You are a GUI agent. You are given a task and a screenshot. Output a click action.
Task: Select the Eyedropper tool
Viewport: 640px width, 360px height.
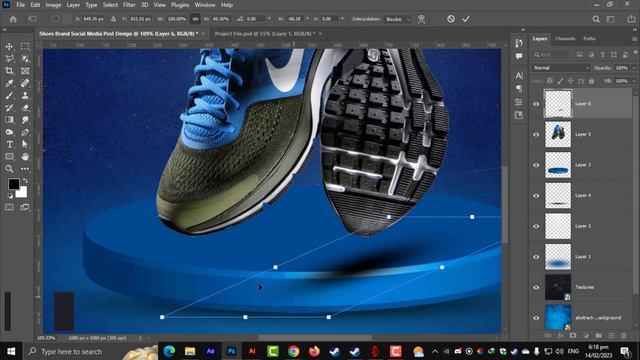pos(9,83)
